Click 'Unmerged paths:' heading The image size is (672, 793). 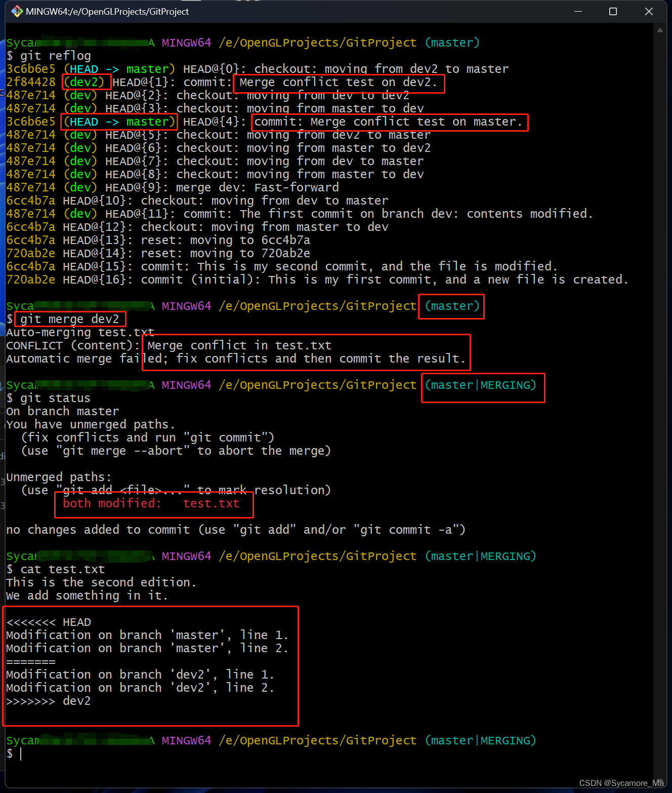tap(59, 477)
